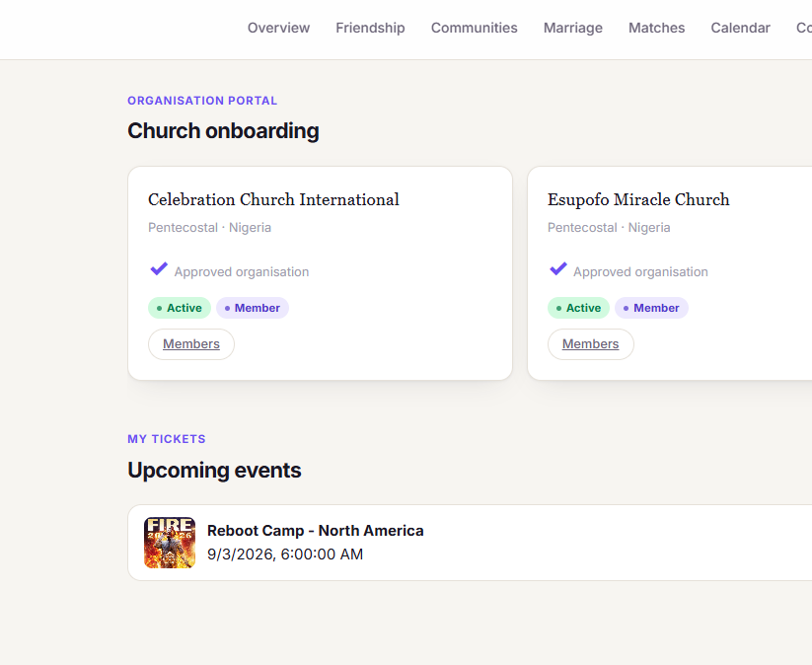Click the Church onboarding heading

tap(223, 131)
